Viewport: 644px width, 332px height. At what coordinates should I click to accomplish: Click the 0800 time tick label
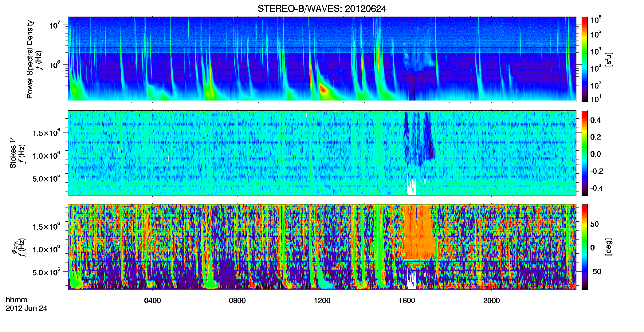(237, 301)
